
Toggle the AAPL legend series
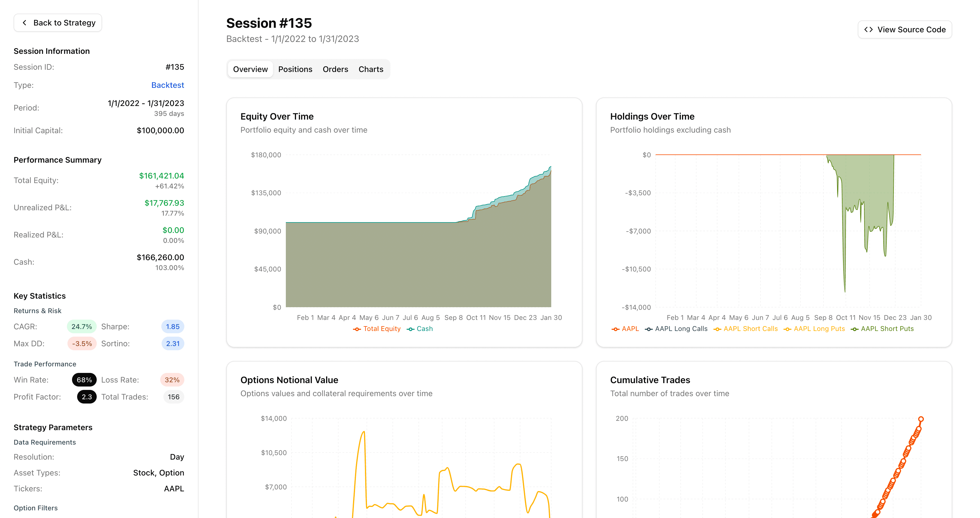pyautogui.click(x=625, y=329)
